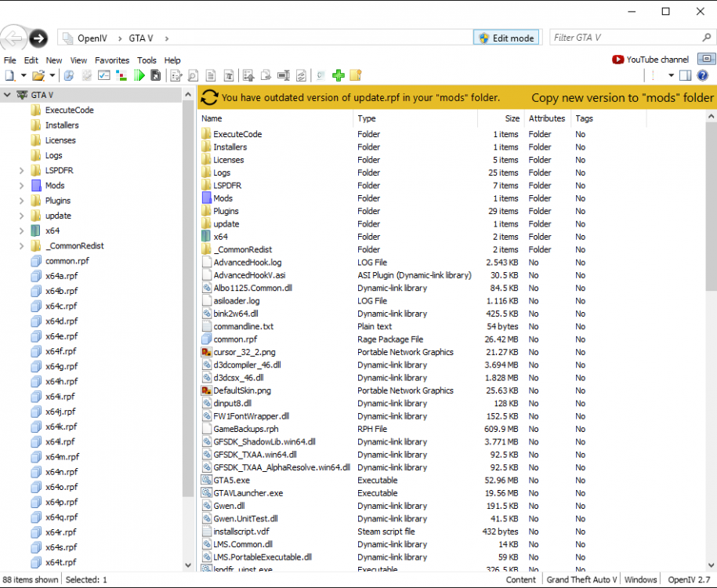
Task: Expand the Plugins tree folder
Action: tap(21, 201)
